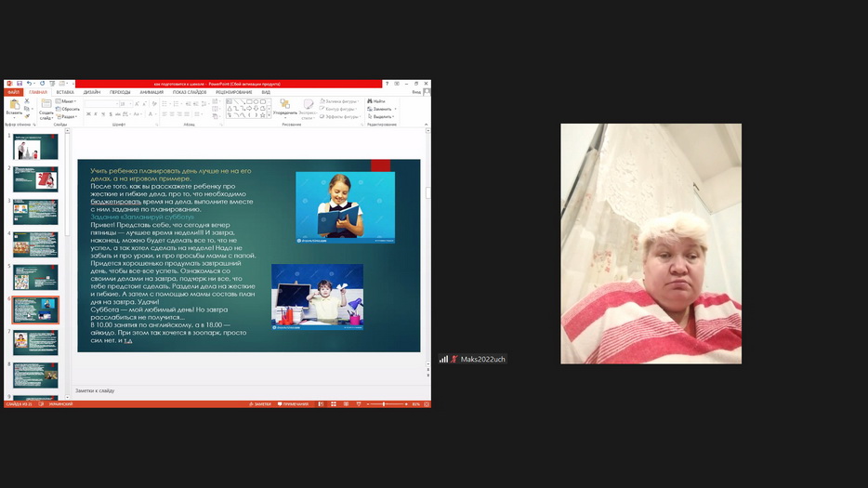The image size is (868, 488).
Task: Click the Save icon in quick access toolbar
Action: click(19, 84)
